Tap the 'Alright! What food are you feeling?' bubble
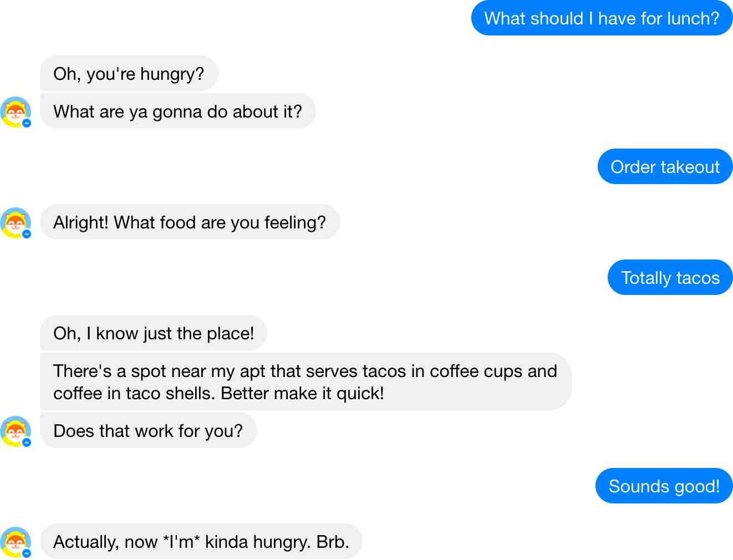This screenshot has width=733, height=560. tap(190, 222)
